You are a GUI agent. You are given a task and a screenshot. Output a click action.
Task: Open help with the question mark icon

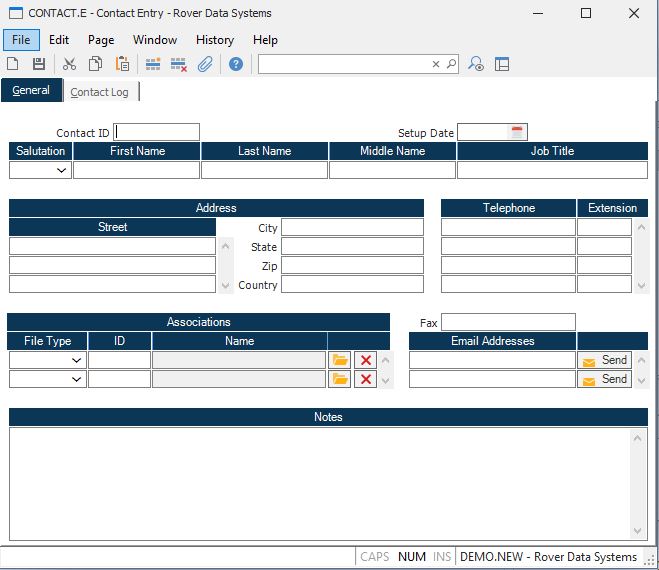point(236,64)
